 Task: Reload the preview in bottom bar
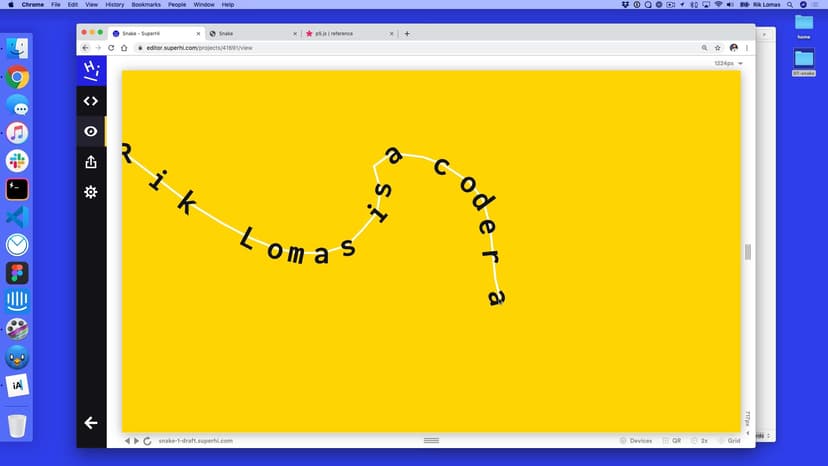148,441
